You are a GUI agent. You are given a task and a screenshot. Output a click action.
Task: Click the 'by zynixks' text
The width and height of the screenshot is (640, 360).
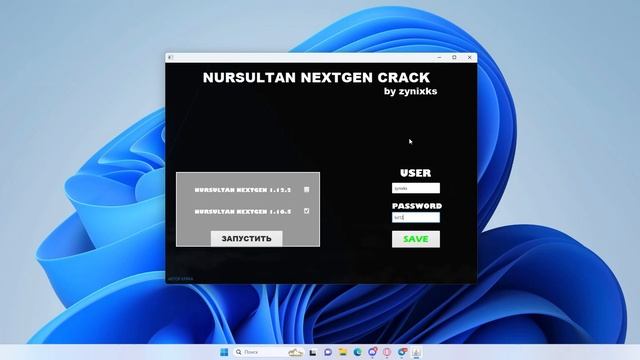click(411, 91)
